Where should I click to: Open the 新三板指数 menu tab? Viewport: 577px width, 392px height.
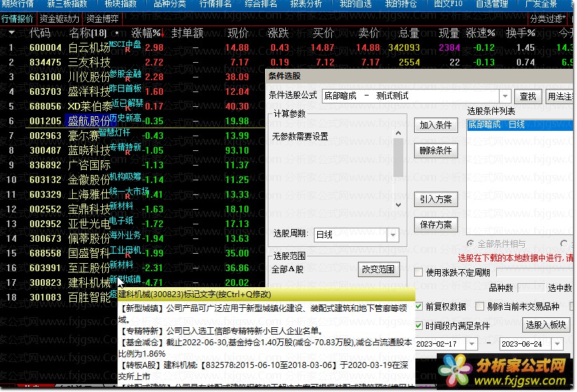[x=67, y=4]
